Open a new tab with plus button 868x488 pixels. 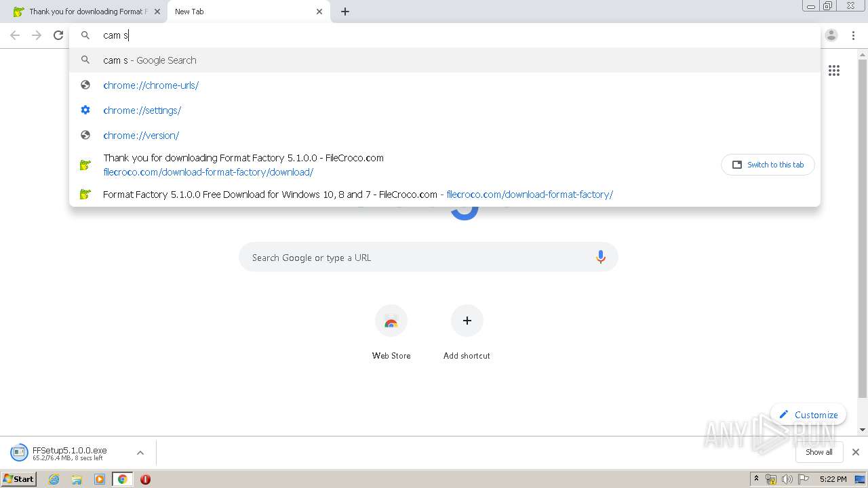click(x=345, y=12)
